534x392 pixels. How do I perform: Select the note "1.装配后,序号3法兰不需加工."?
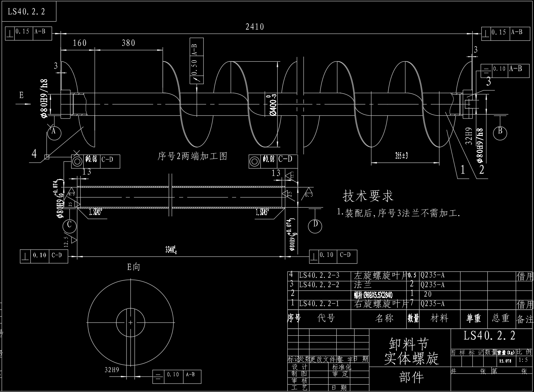(x=399, y=213)
